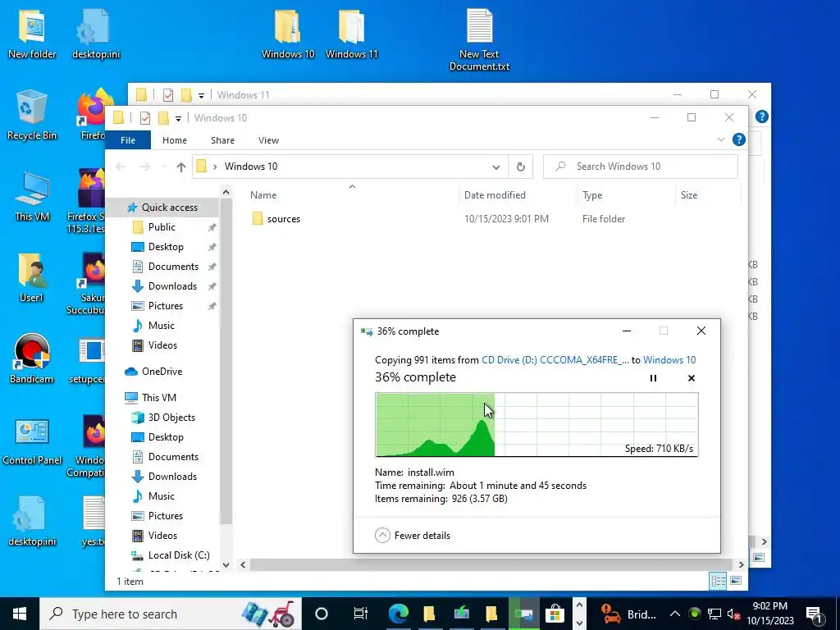Open the Share ribbon tab

pos(222,140)
